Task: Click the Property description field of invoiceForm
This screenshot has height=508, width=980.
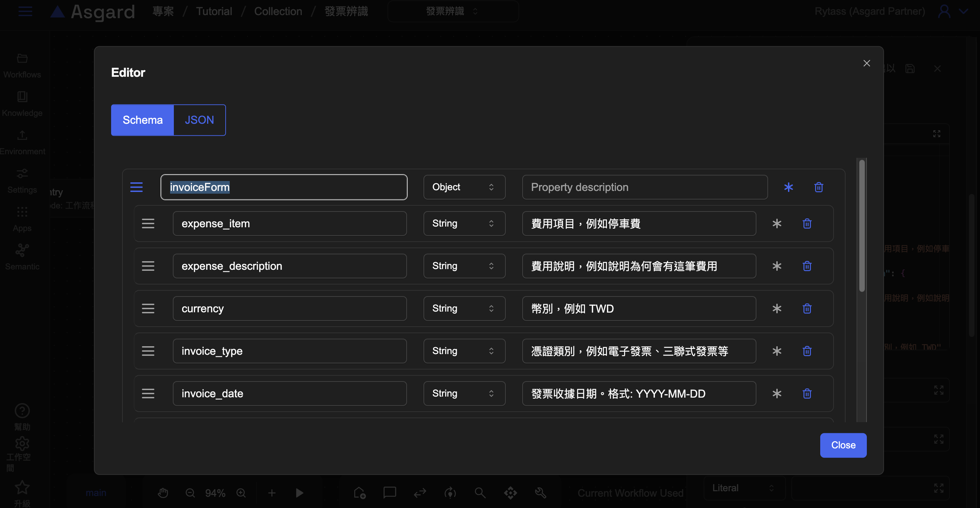Action: pos(644,187)
